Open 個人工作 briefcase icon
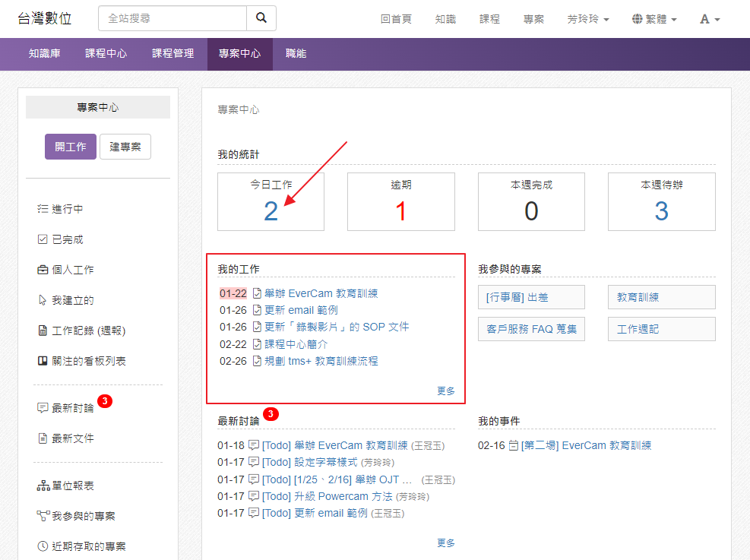 point(43,271)
